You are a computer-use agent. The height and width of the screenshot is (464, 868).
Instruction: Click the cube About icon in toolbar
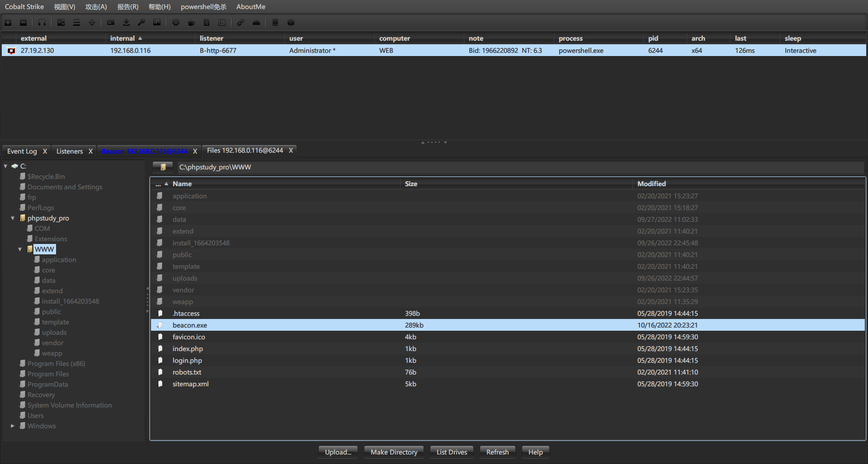pyautogui.click(x=291, y=23)
